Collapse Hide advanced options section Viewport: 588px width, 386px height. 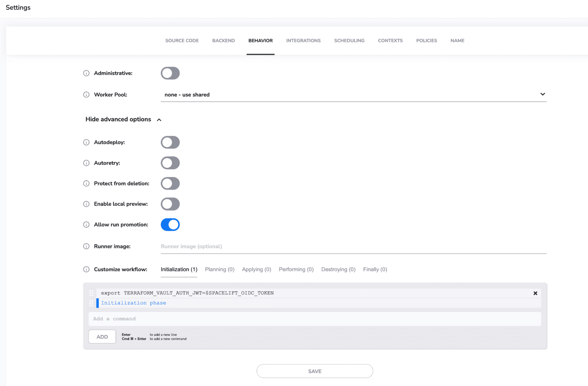click(123, 119)
